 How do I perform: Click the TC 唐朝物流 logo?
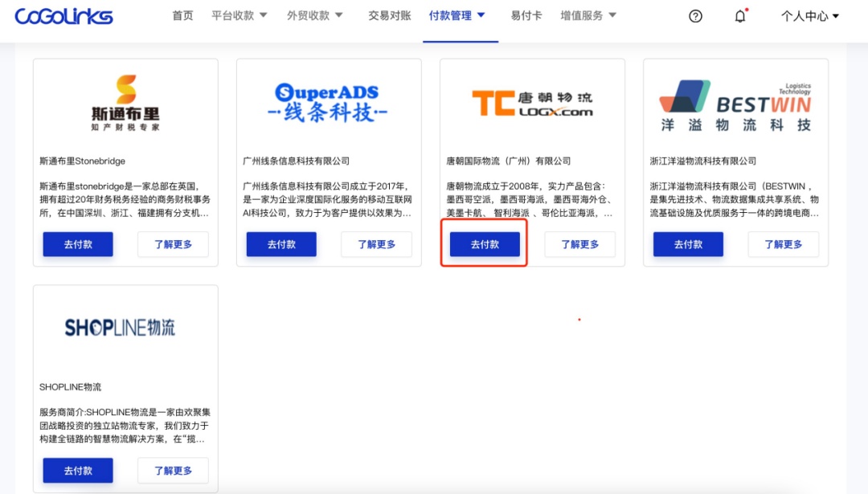pos(532,104)
